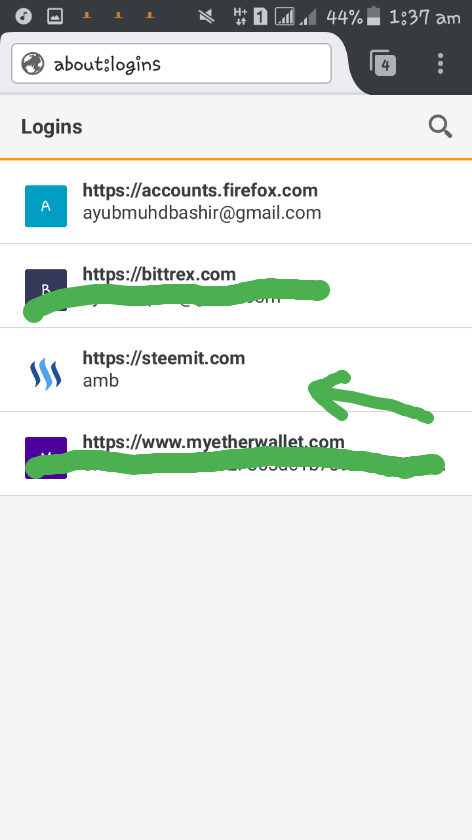This screenshot has height=840, width=472.
Task: Focus the about:logins address field
Action: point(171,64)
